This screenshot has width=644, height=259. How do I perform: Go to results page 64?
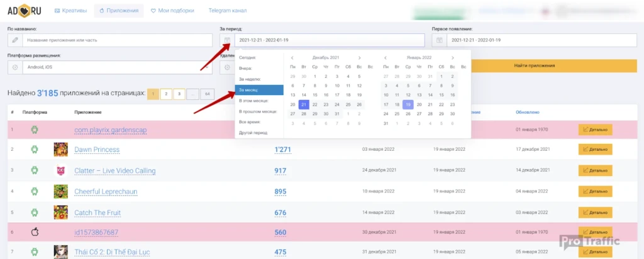pos(207,94)
